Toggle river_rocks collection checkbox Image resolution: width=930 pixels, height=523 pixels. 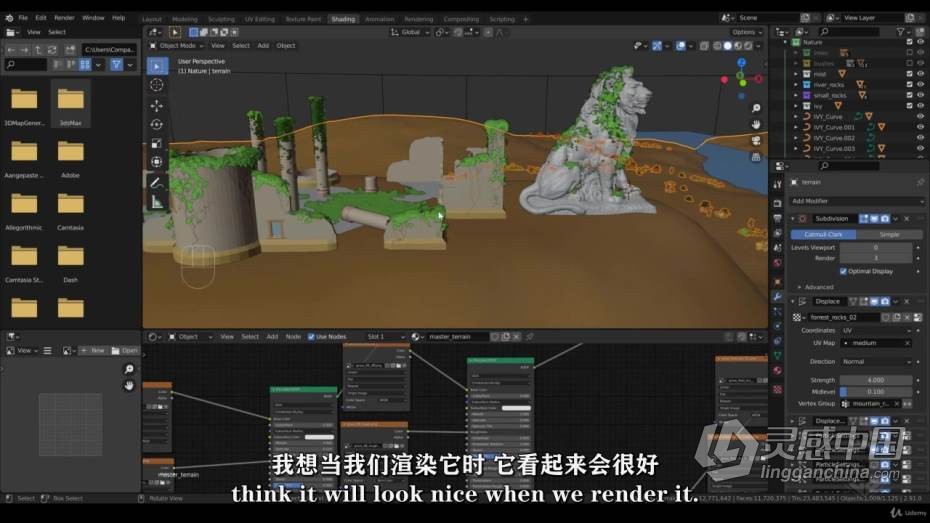(909, 85)
